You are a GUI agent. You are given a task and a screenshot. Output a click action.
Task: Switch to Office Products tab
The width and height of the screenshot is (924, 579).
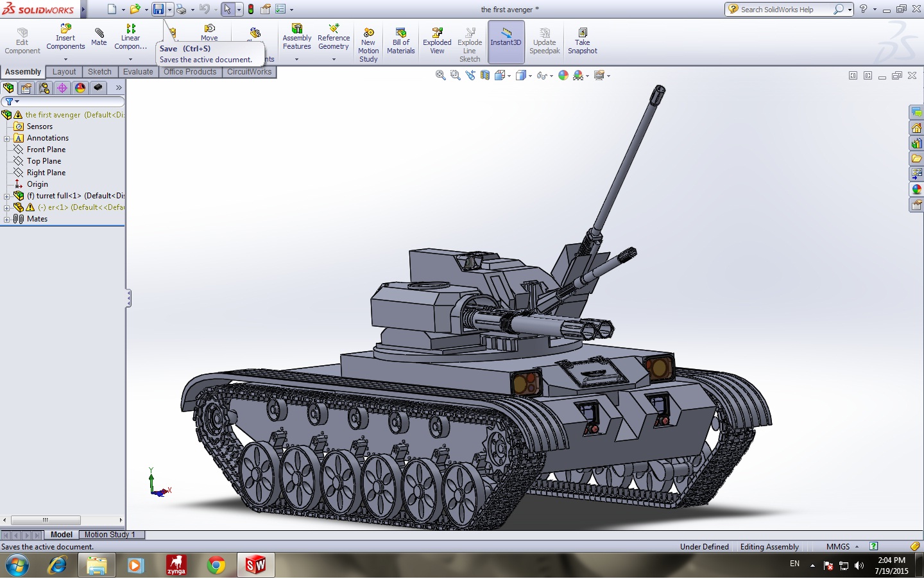pyautogui.click(x=190, y=72)
